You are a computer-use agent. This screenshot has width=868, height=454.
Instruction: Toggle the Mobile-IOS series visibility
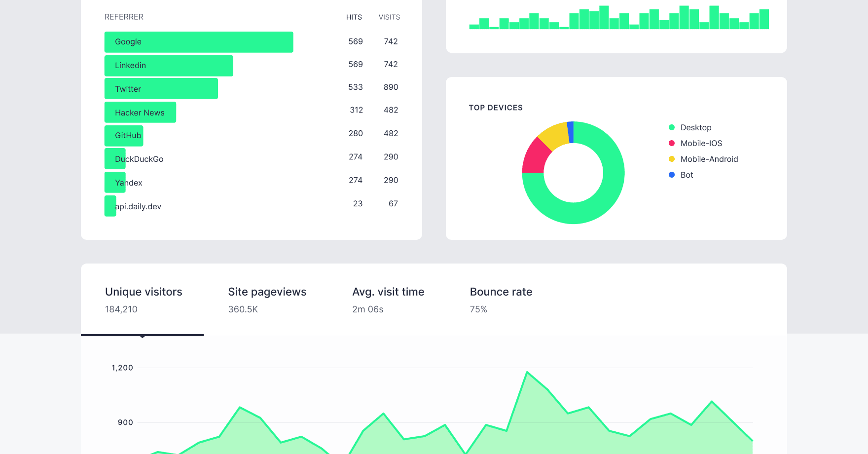701,143
